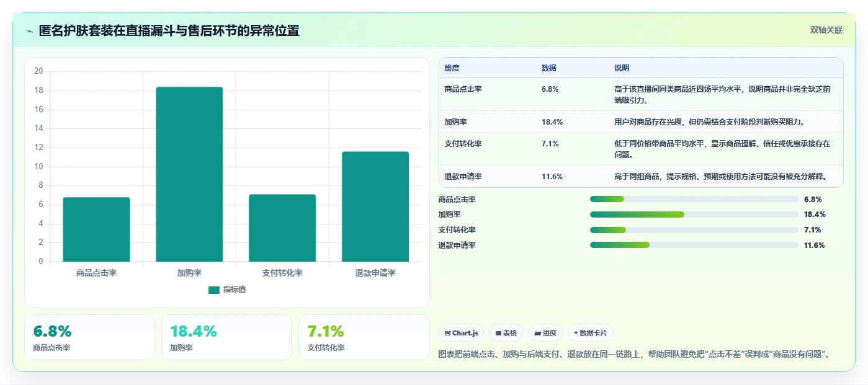868x385 pixels.
Task: Select the 加购率 cell in table
Action: click(x=456, y=122)
